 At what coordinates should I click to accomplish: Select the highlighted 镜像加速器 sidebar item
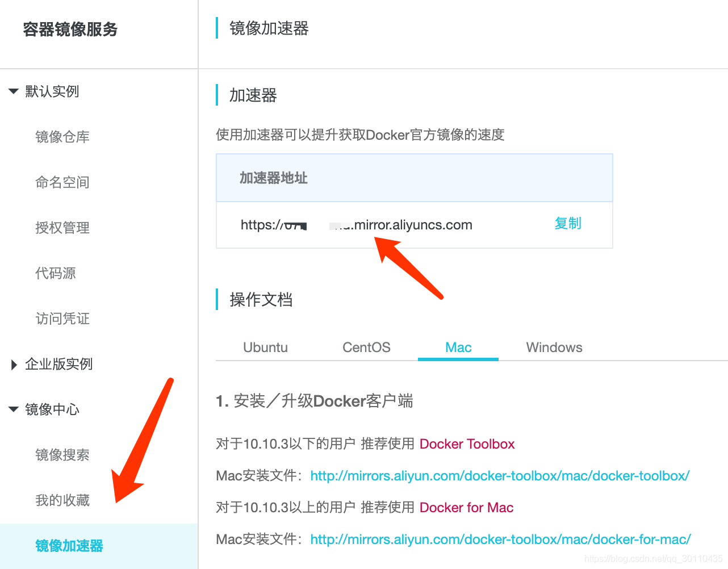pos(99,546)
